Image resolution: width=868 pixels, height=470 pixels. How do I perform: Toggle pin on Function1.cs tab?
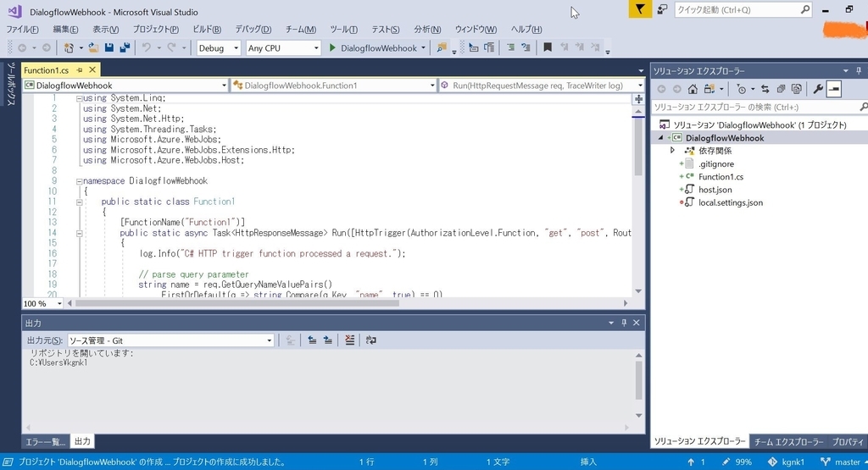pyautogui.click(x=80, y=70)
